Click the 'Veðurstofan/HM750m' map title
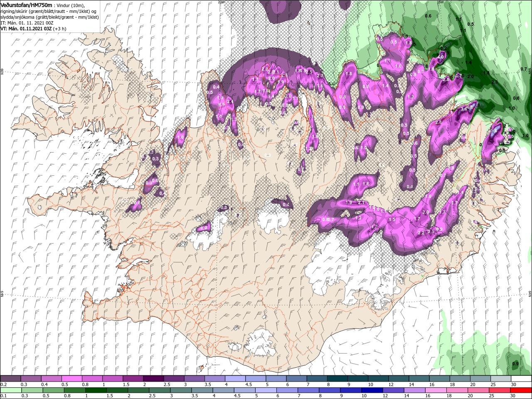The image size is (532, 399). coord(26,5)
